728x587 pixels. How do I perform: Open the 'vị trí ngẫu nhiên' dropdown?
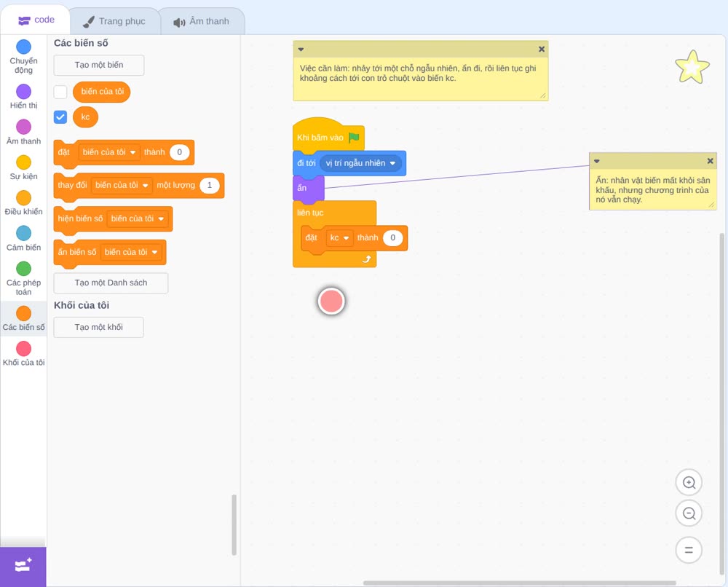[x=361, y=163]
